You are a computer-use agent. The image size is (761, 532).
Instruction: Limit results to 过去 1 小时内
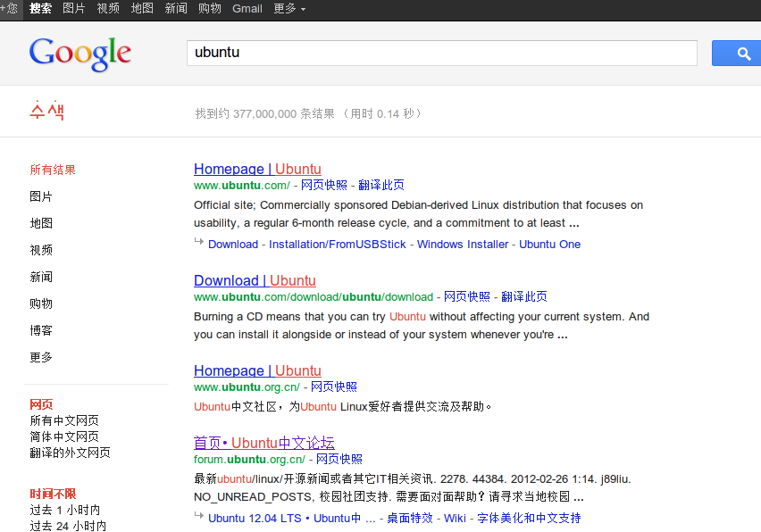pos(65,510)
